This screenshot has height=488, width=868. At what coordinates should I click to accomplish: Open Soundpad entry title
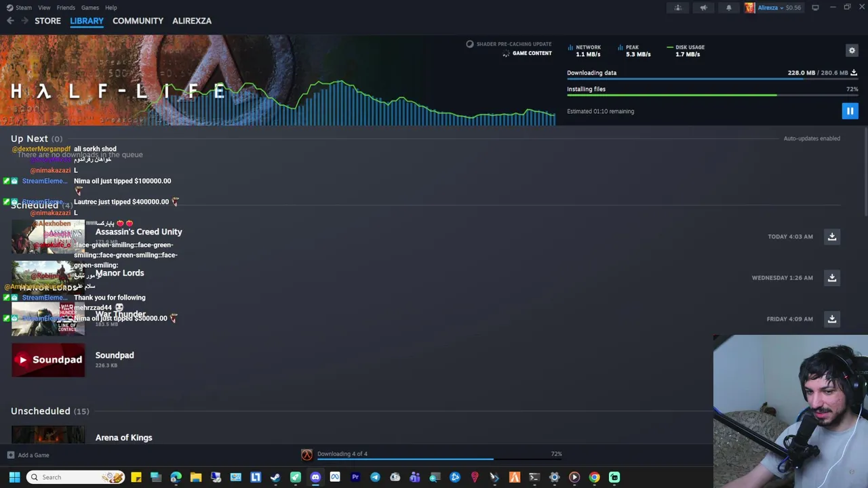click(x=115, y=355)
